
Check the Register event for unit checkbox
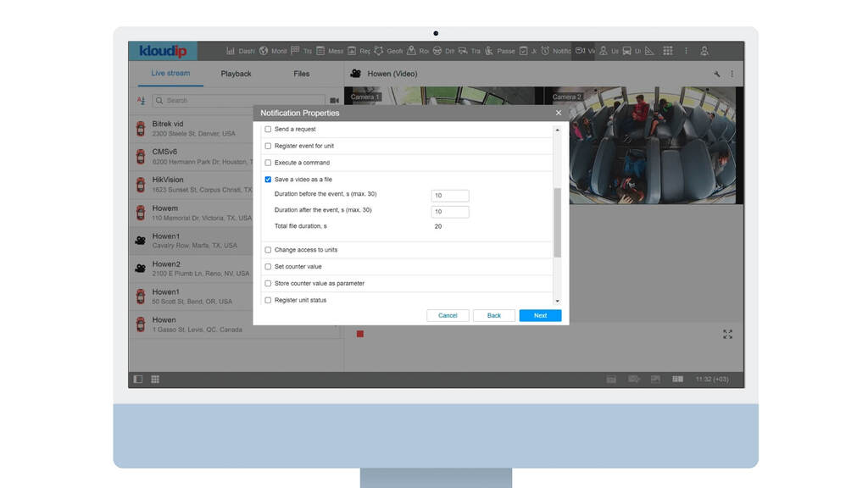point(268,146)
